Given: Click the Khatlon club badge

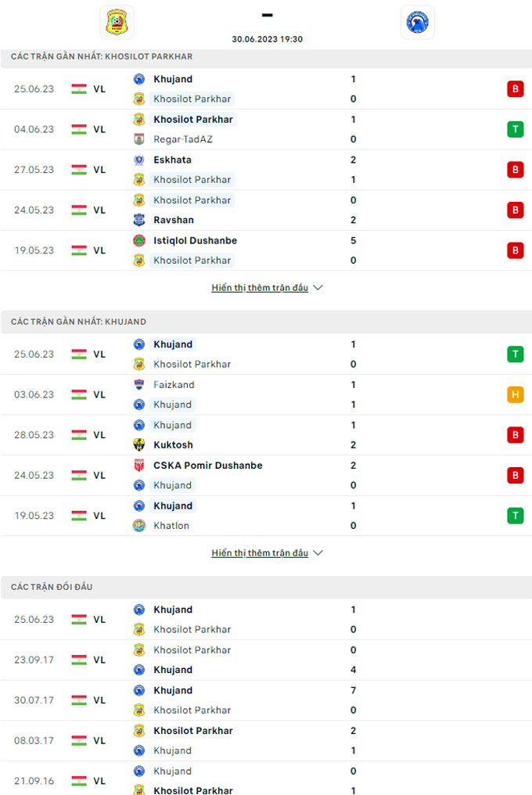Looking at the screenshot, I should point(139,525).
